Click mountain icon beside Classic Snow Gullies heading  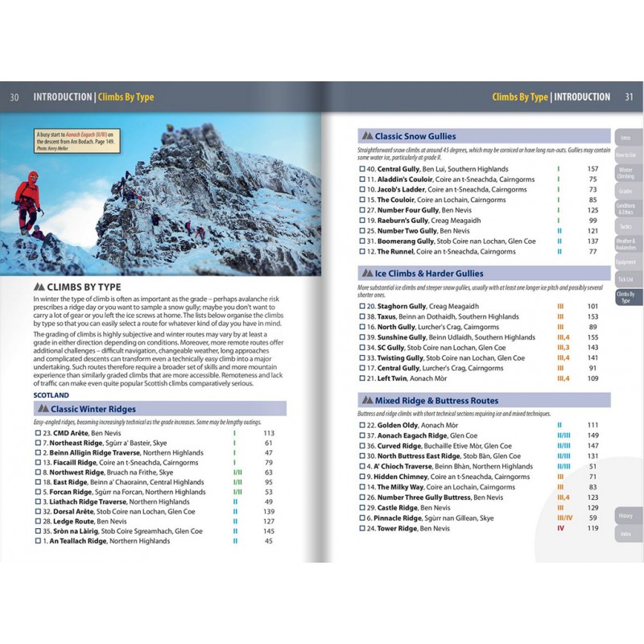click(367, 137)
